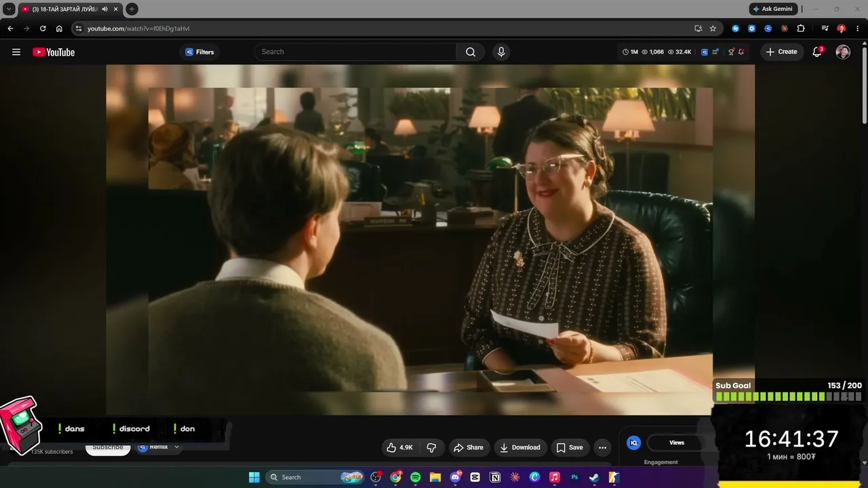
Task: Ask Gemini from the title bar
Action: pyautogui.click(x=773, y=9)
